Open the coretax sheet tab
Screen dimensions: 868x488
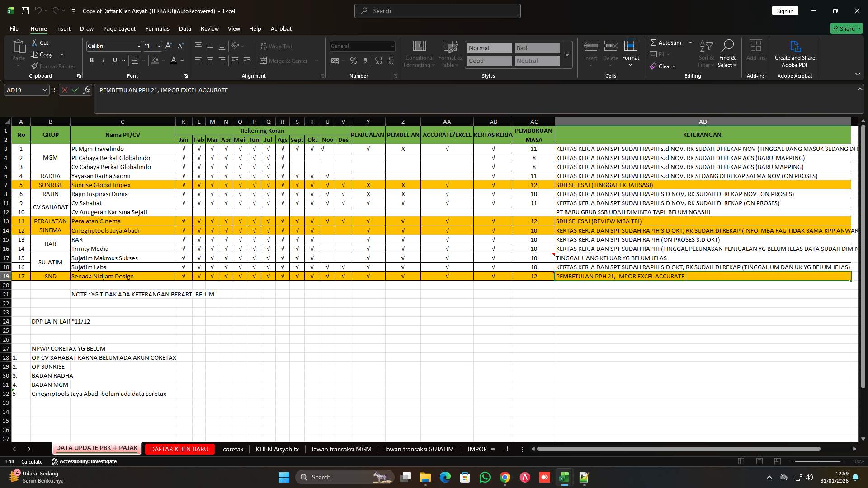pyautogui.click(x=233, y=449)
